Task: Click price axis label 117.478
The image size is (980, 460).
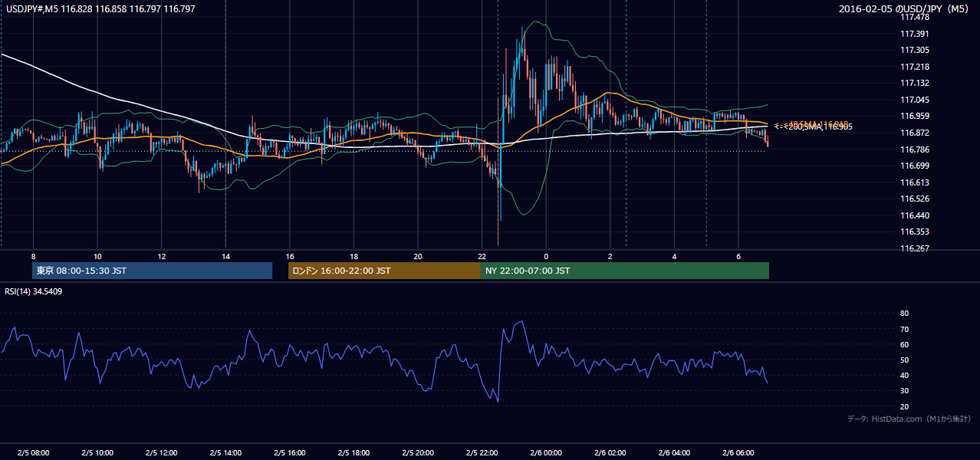Action: pos(915,17)
